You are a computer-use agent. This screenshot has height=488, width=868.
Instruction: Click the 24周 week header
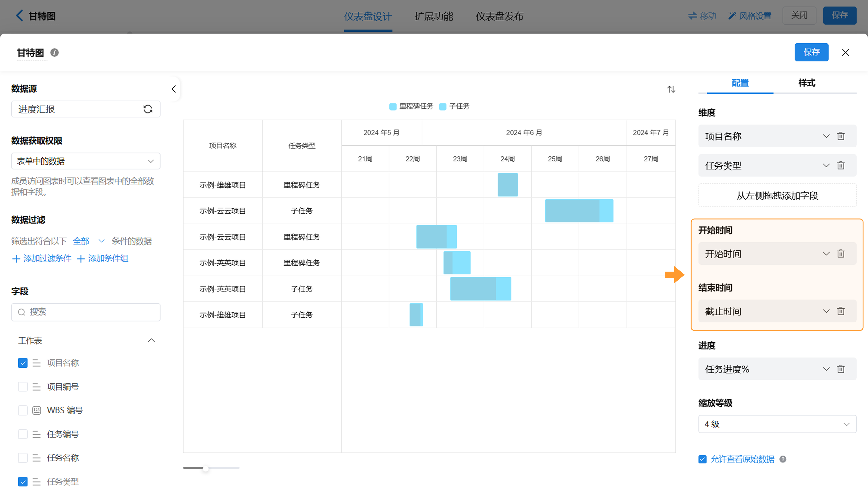coord(507,159)
